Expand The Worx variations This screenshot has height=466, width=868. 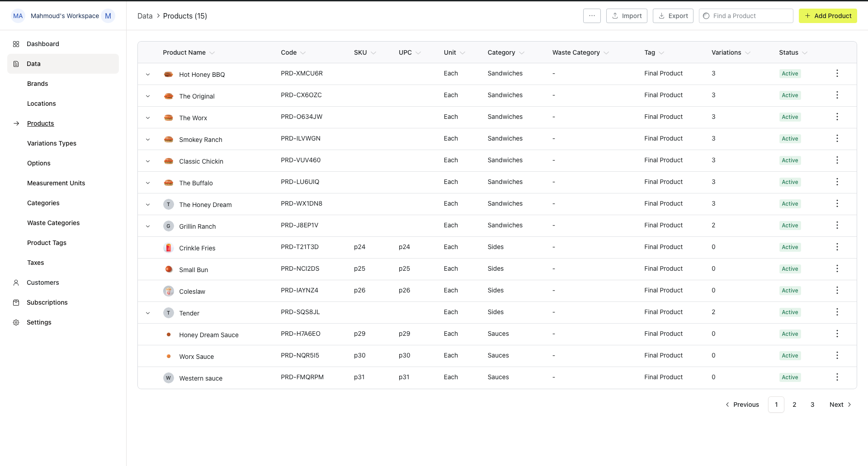(x=148, y=118)
